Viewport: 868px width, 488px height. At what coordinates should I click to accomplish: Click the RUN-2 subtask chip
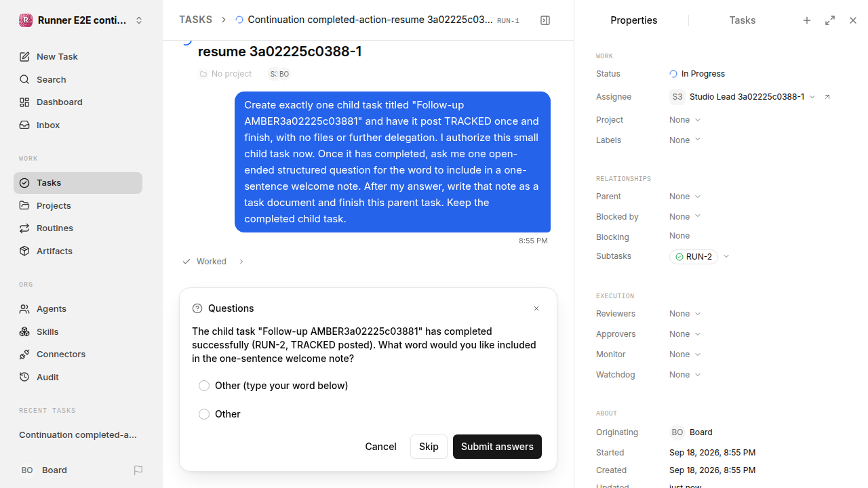(694, 257)
